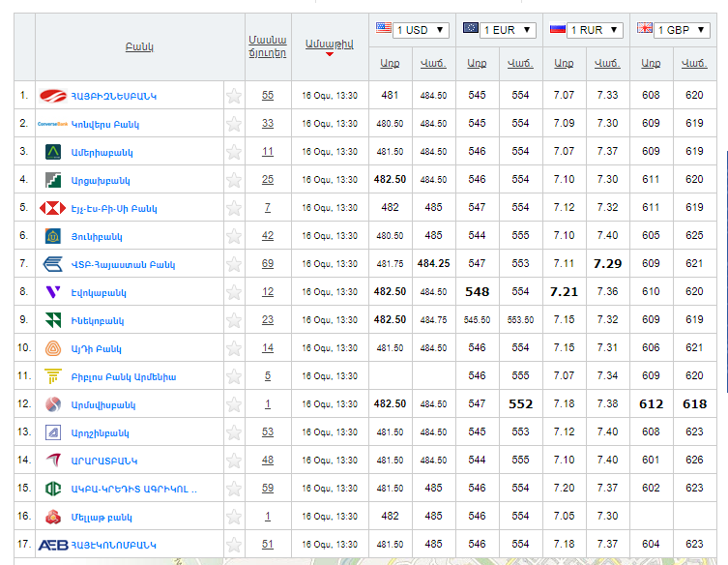The height and width of the screenshot is (565, 728).
Task: Sort by RUR Վաճ. sell column
Action: [607, 64]
